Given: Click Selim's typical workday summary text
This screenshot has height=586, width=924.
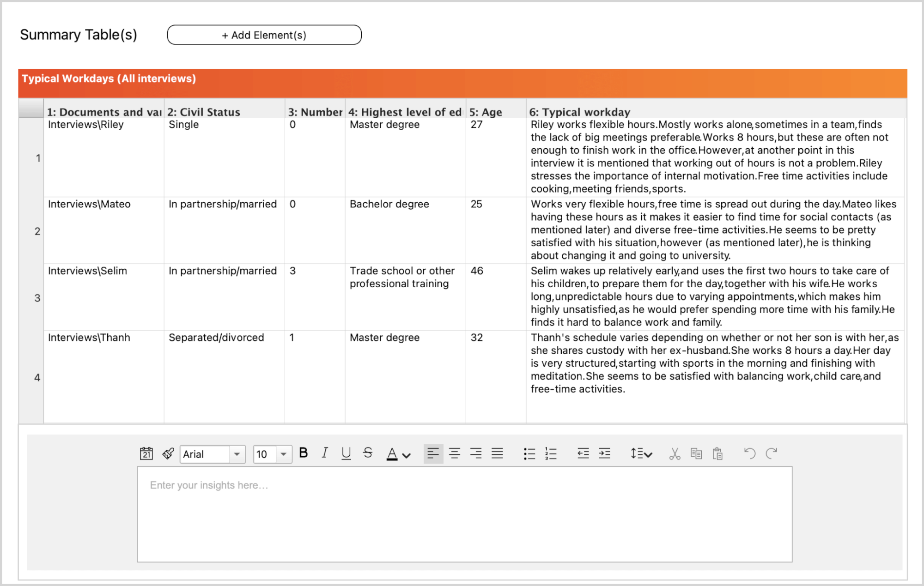Looking at the screenshot, I should (x=712, y=296).
